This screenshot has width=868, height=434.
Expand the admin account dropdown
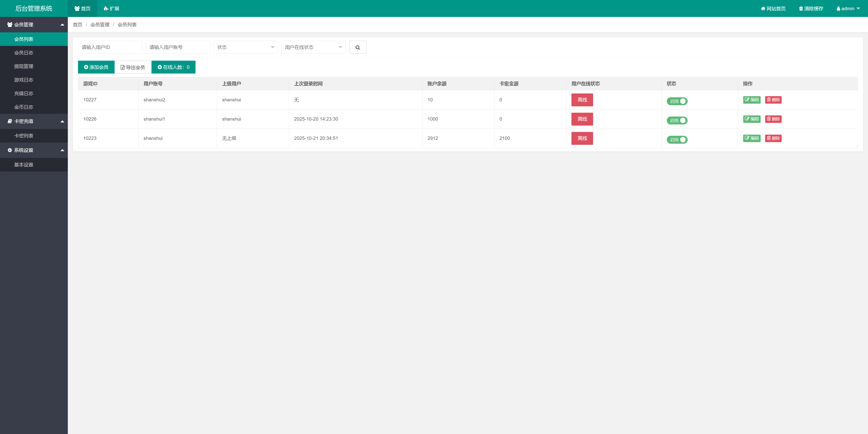coord(848,9)
